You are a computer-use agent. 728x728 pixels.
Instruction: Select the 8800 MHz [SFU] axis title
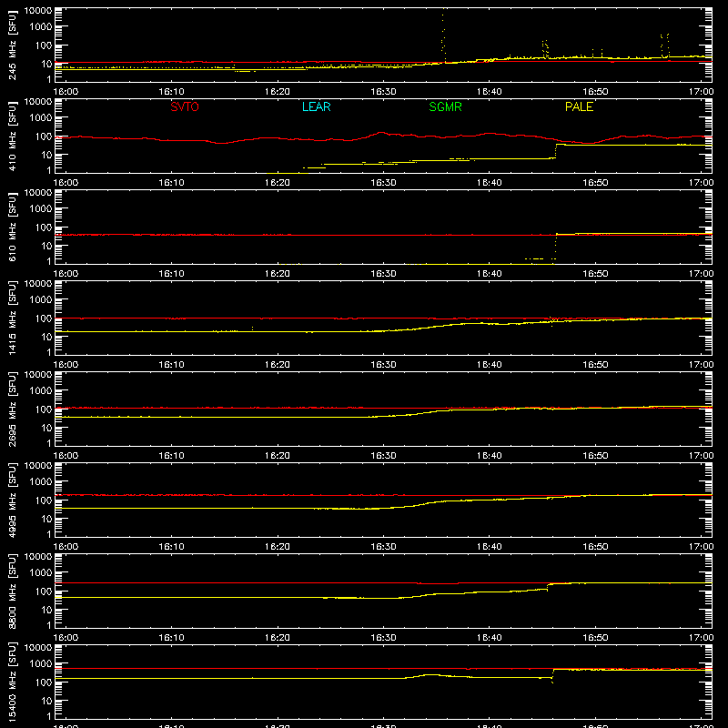pyautogui.click(x=12, y=591)
